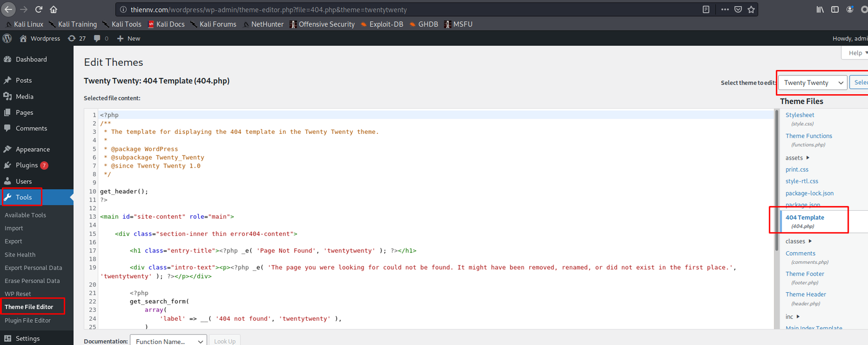Screen dimensions: 868x345
Task: Open Firefox account icon
Action: click(x=850, y=9)
